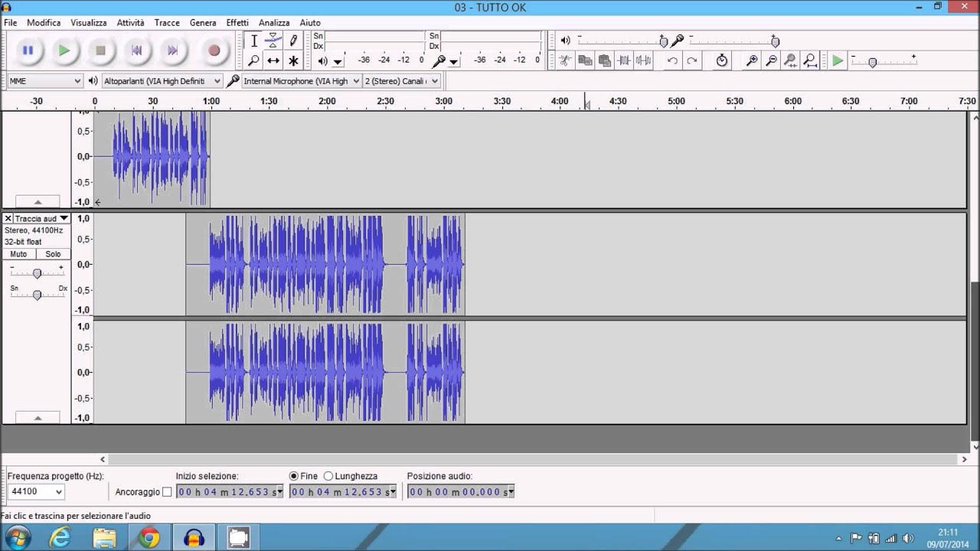Select the Envelope tool

273,41
